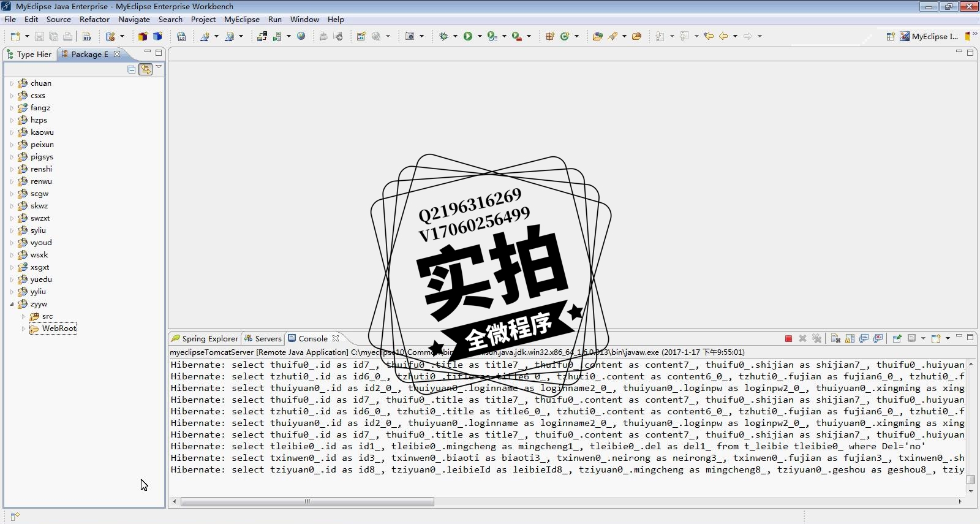Open the Run button dropdown arrow
The image size is (980, 524).
[480, 36]
